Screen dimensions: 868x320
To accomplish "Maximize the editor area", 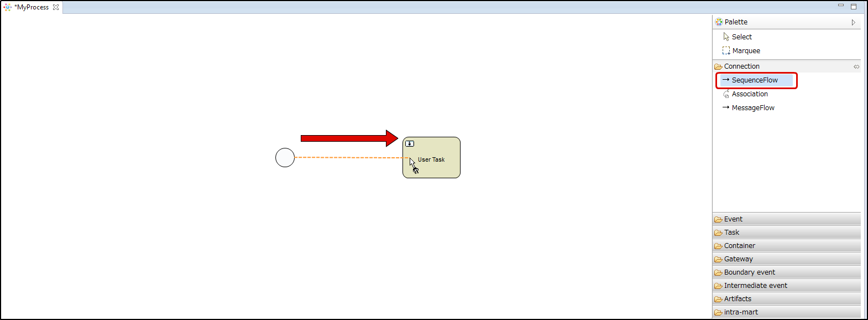I will [x=854, y=7].
